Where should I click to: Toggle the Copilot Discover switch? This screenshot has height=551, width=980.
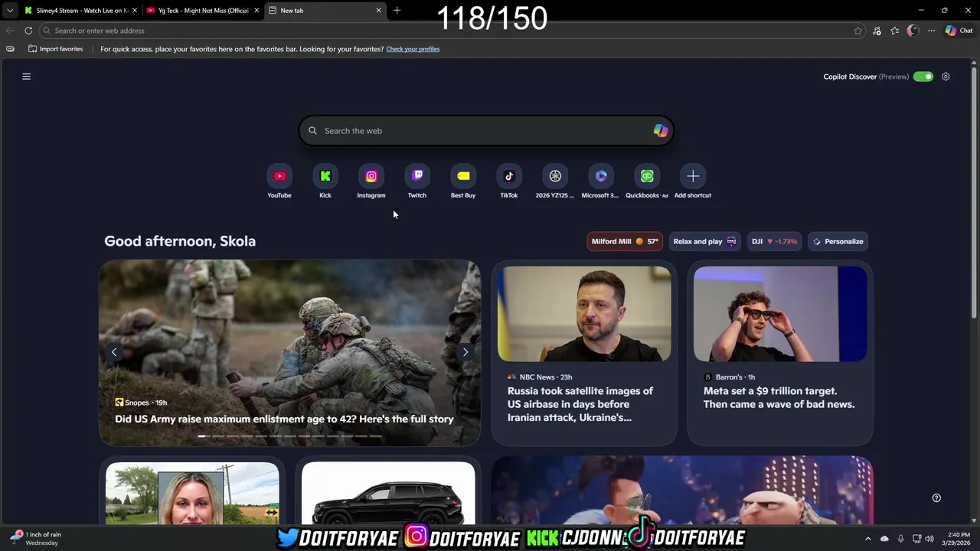coord(923,77)
